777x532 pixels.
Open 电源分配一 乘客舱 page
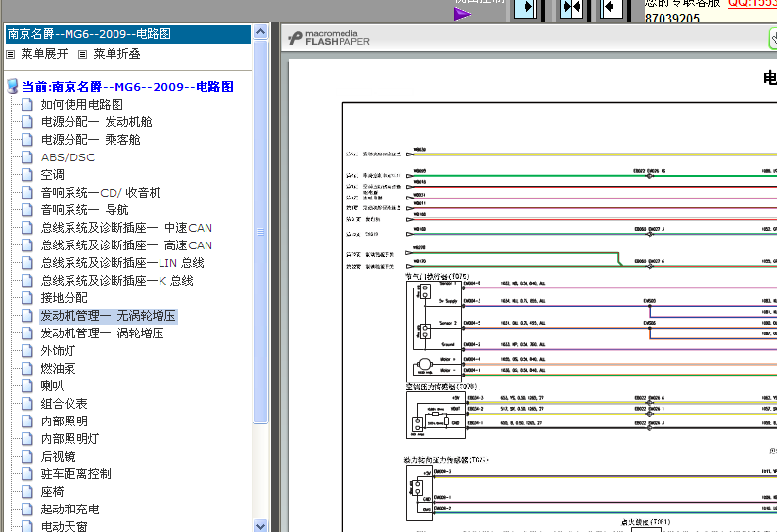[91, 140]
